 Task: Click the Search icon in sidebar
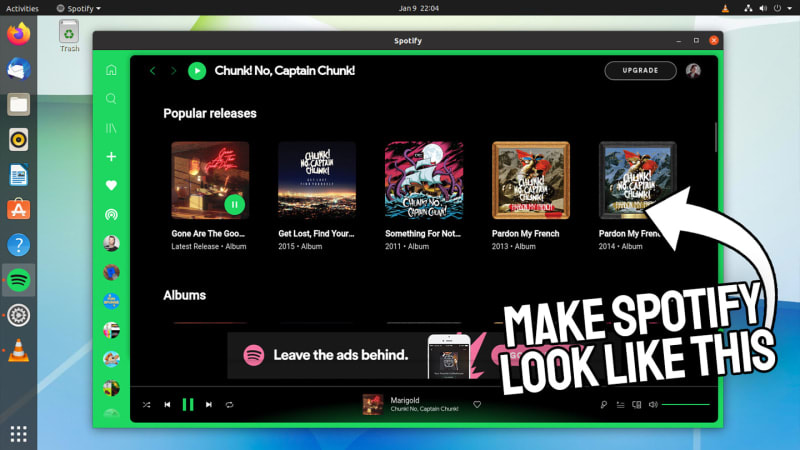[111, 99]
